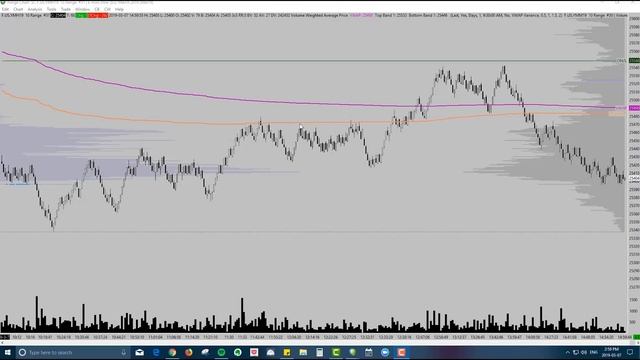The image size is (640, 360).
Task: Open Zoom from taskbar
Action: click(385, 352)
